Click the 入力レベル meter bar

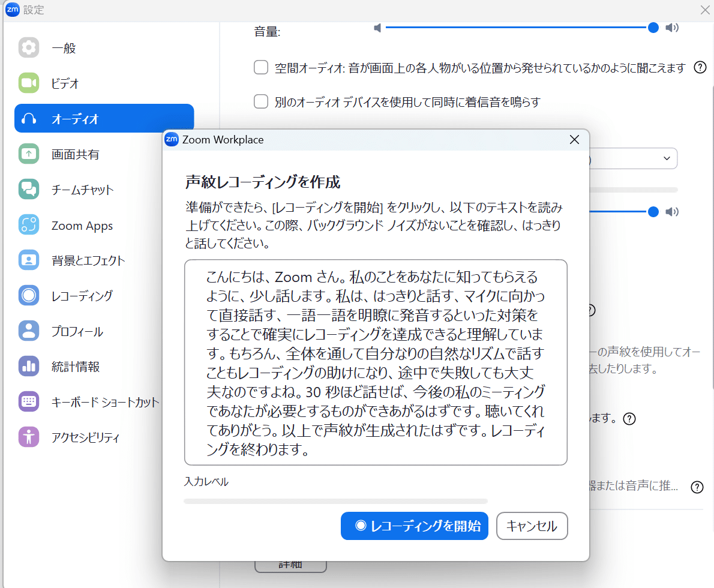335,501
